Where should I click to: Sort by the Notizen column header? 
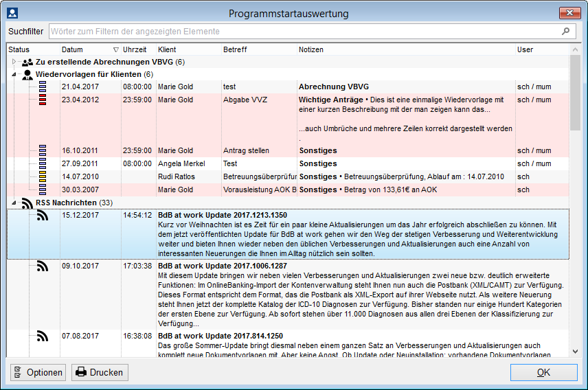pos(406,49)
